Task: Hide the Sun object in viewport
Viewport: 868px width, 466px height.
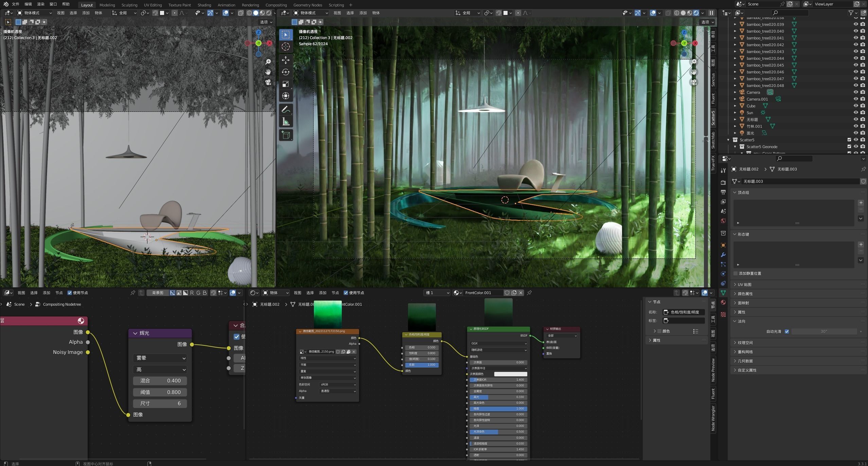Action: click(856, 112)
